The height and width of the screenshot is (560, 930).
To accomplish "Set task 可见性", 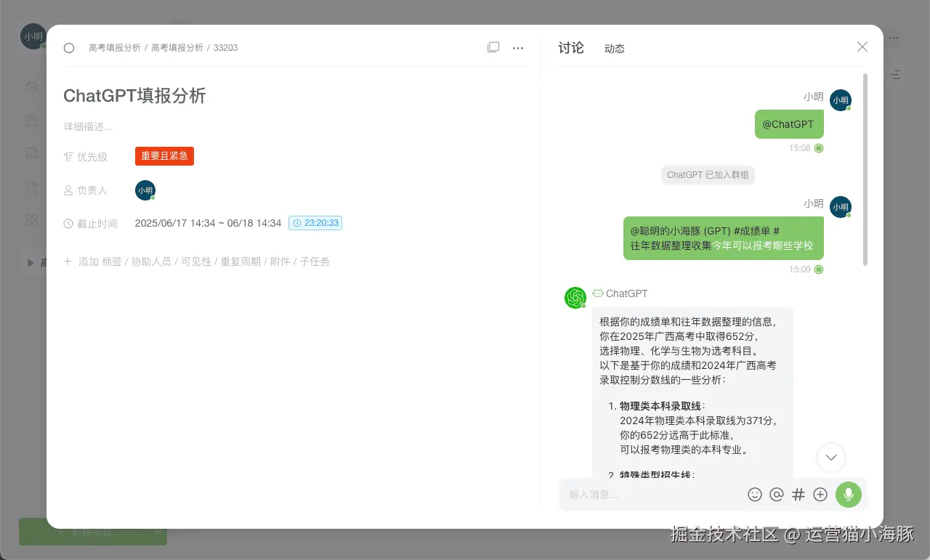I will coord(196,261).
